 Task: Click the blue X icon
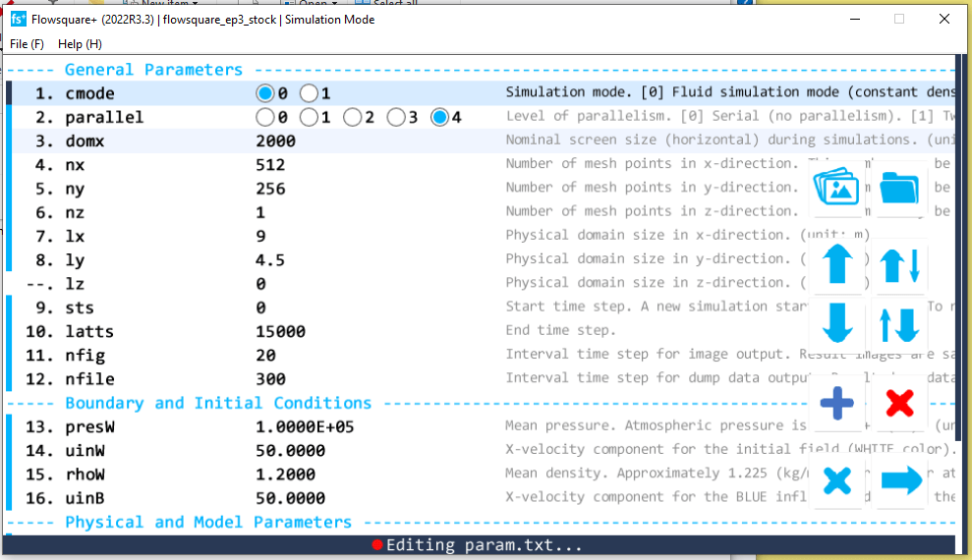coord(837,480)
